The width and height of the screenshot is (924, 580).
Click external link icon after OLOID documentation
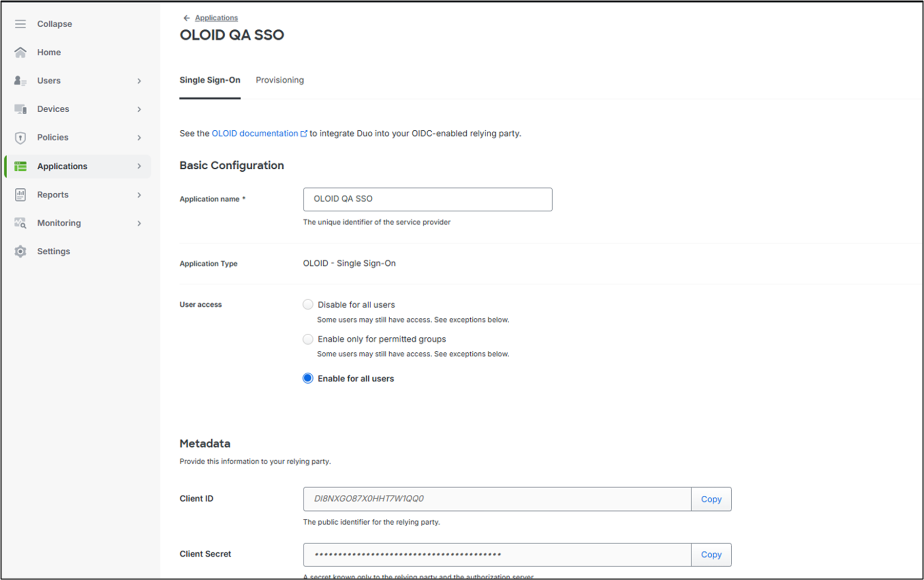point(304,133)
